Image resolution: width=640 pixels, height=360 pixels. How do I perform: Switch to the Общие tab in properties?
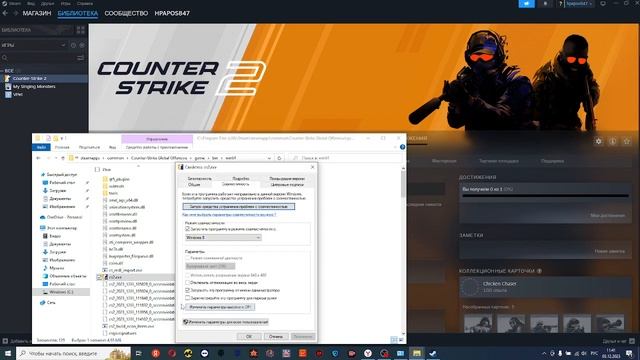coord(194,184)
